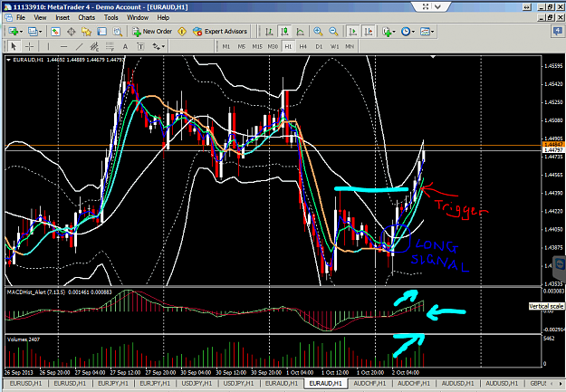Click the Volumes 2407 indicator label
Image resolution: width=566 pixels, height=392 pixels.
(x=24, y=339)
